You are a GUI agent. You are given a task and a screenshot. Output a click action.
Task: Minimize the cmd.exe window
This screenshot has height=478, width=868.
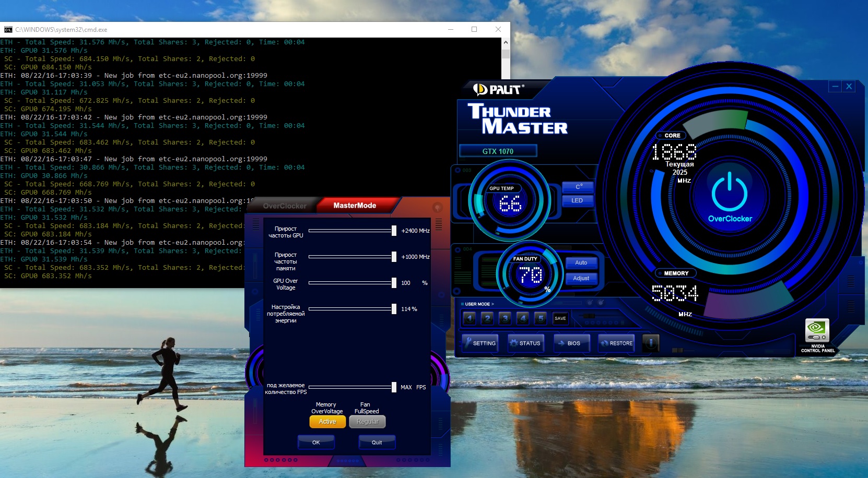[x=450, y=30]
